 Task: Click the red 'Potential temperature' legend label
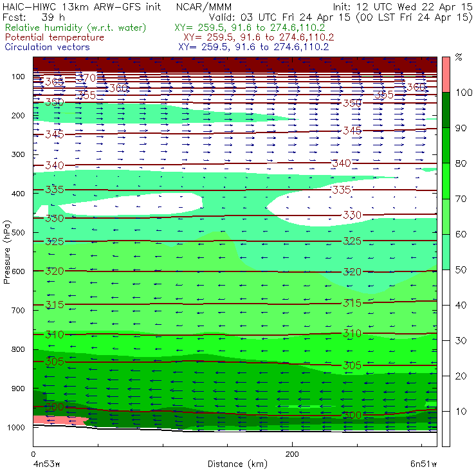pos(54,37)
